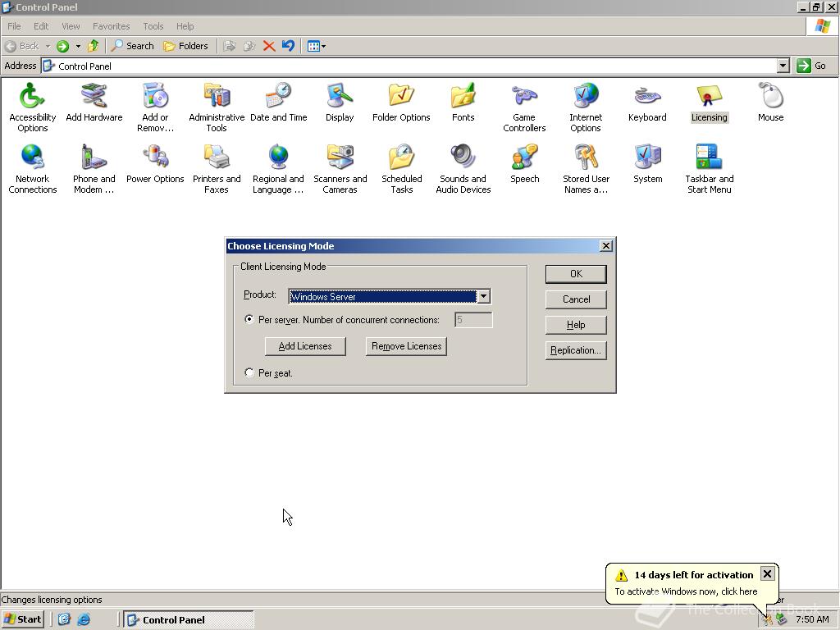Launch Internet Explorer from Quick Launch
Image resolution: width=840 pixels, height=630 pixels.
pyautogui.click(x=84, y=620)
